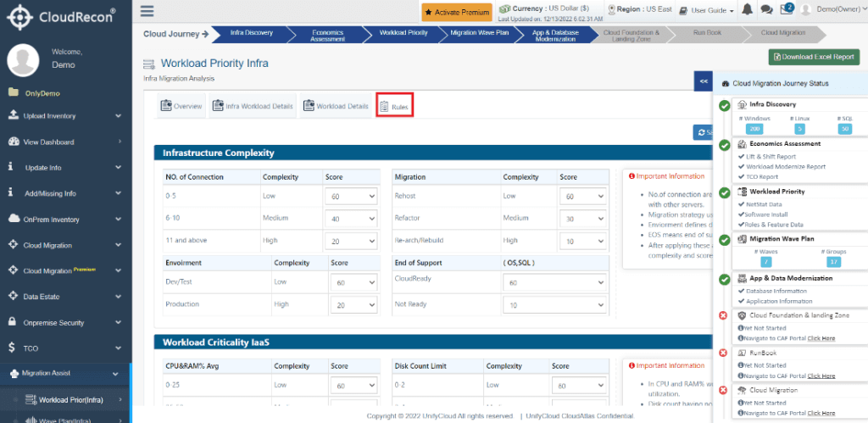Open CloudReady end of support dropdown
Screen dimensions: 868x423
(x=555, y=282)
